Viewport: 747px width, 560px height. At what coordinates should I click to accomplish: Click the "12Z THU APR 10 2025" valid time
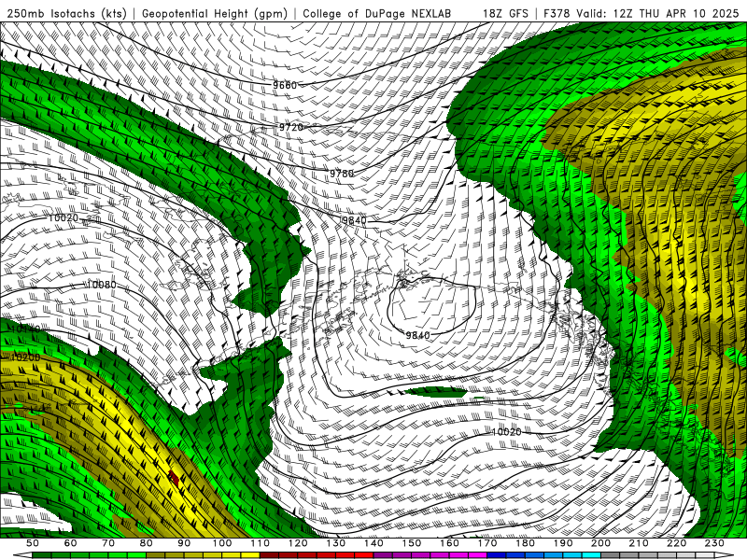[676, 14]
